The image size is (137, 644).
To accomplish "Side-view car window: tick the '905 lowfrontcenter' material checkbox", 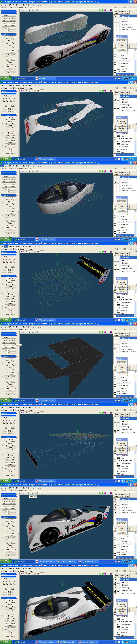I will 115,541.
